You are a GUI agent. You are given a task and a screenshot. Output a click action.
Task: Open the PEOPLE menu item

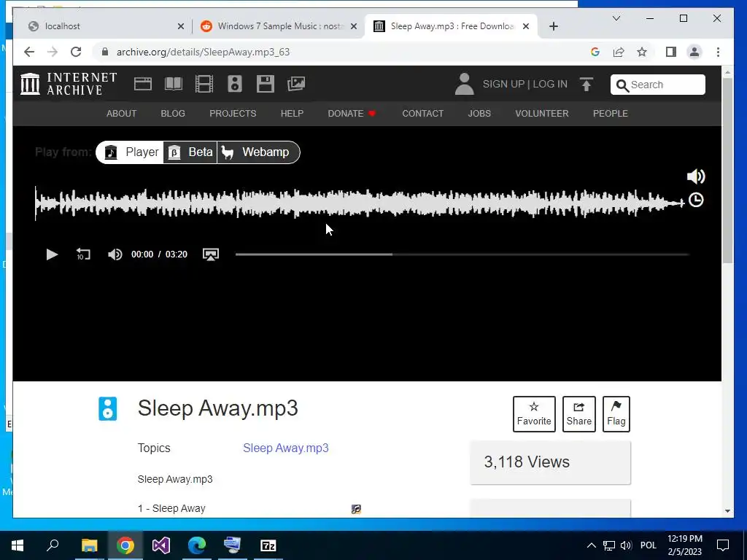tap(611, 113)
